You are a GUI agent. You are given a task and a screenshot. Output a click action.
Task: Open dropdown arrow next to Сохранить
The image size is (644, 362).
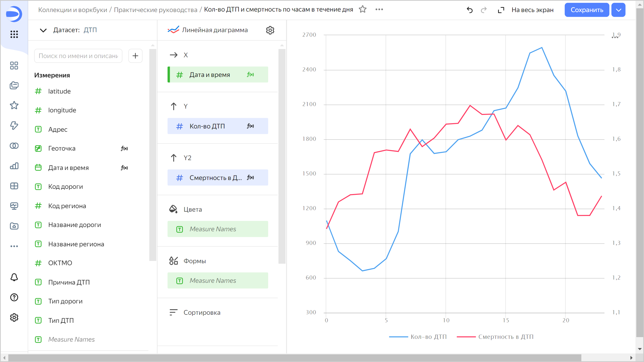coord(618,10)
